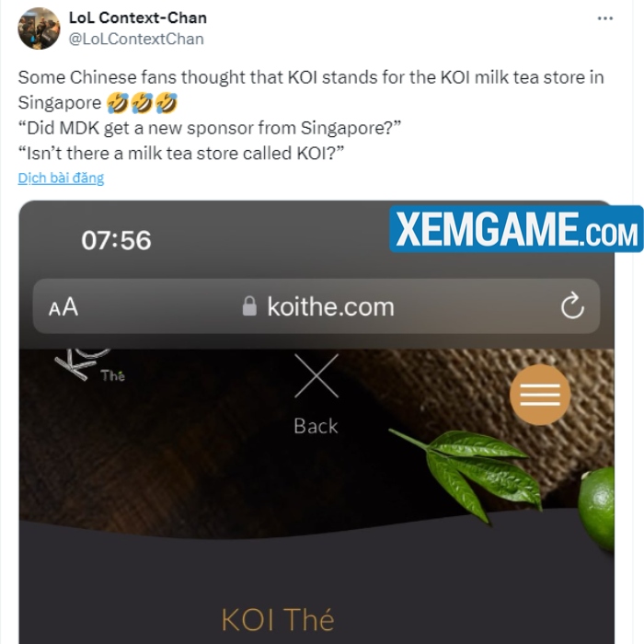Tap the X close icon above Back
The image size is (644, 644).
(316, 375)
